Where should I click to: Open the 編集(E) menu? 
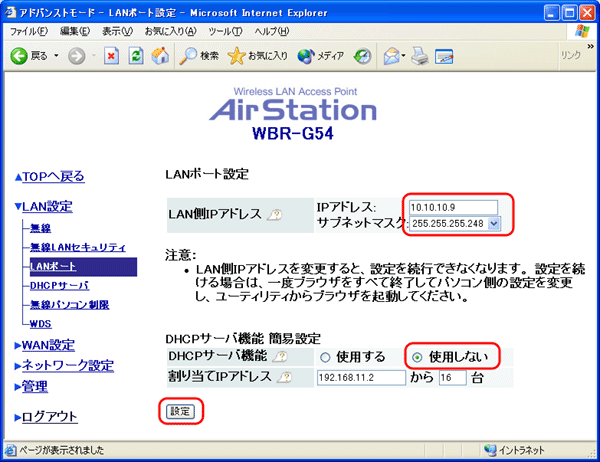tap(75, 32)
